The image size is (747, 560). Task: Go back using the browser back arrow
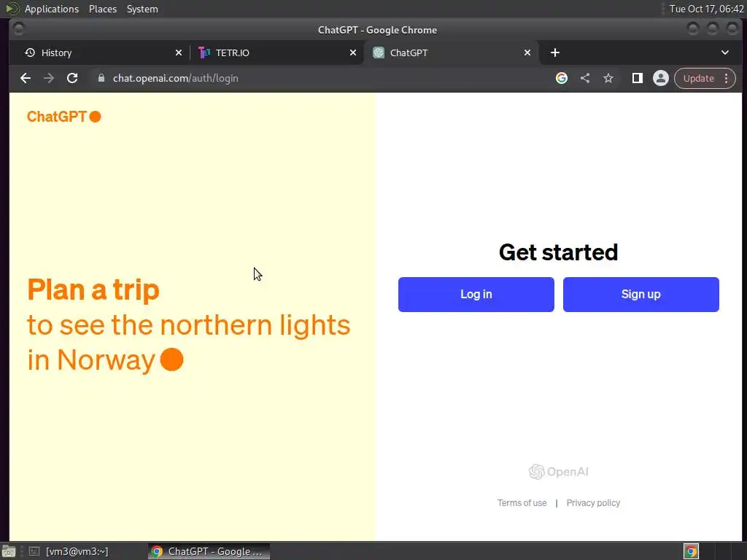(x=26, y=78)
